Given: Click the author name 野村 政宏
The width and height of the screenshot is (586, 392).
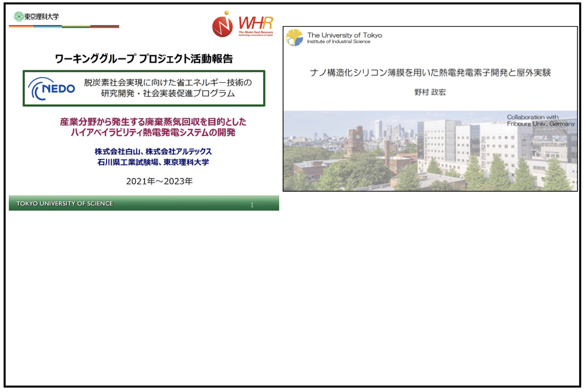Looking at the screenshot, I should pos(430,92).
